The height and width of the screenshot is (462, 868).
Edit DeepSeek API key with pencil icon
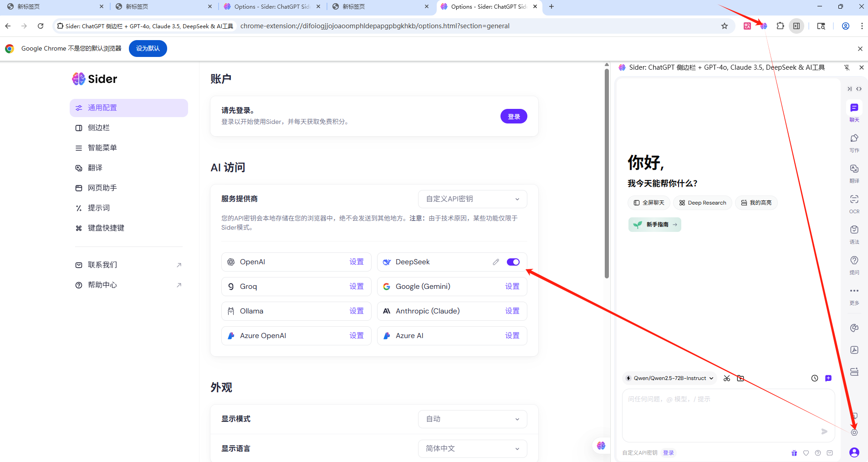pos(496,262)
